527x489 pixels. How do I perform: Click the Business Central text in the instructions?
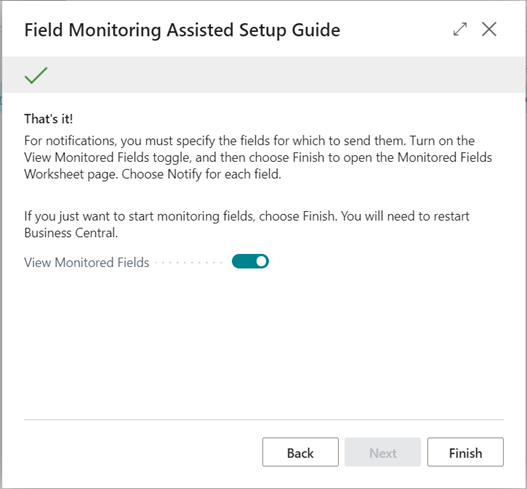70,233
